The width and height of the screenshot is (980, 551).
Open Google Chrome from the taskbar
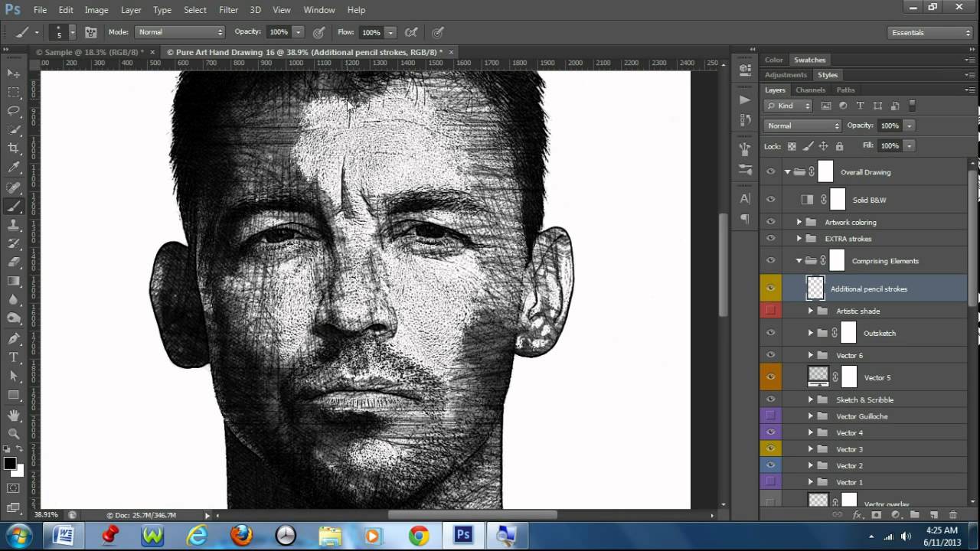419,535
